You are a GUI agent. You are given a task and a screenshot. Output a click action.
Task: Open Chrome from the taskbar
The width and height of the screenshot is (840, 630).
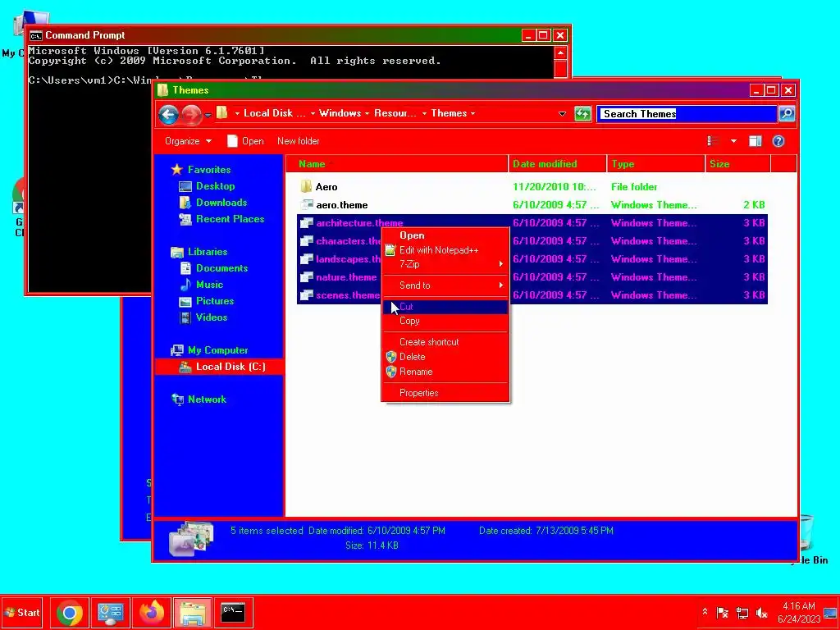coord(70,612)
